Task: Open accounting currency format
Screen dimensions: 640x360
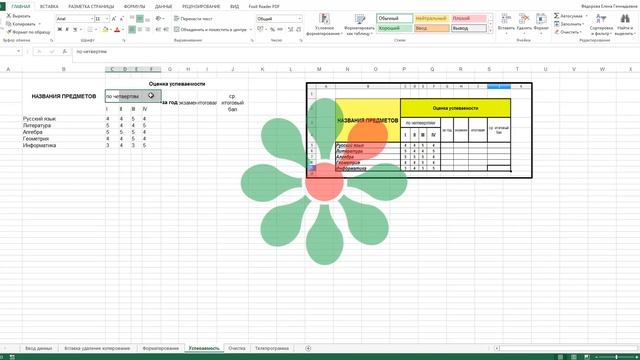Action: 261,29
